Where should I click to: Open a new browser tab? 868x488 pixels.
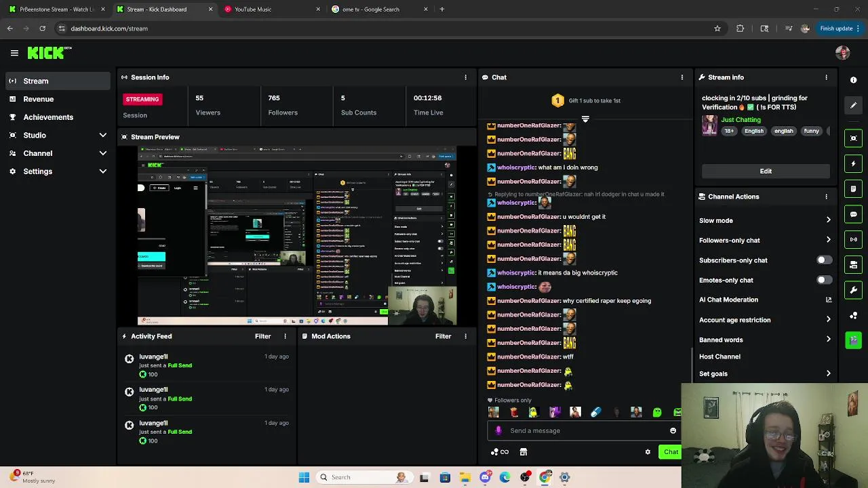[x=442, y=9]
